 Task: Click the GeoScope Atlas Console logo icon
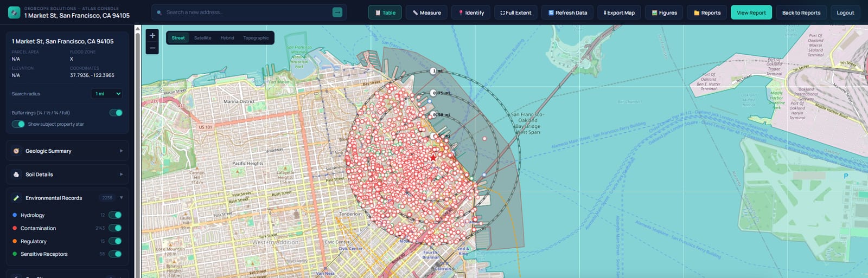pyautogui.click(x=14, y=12)
